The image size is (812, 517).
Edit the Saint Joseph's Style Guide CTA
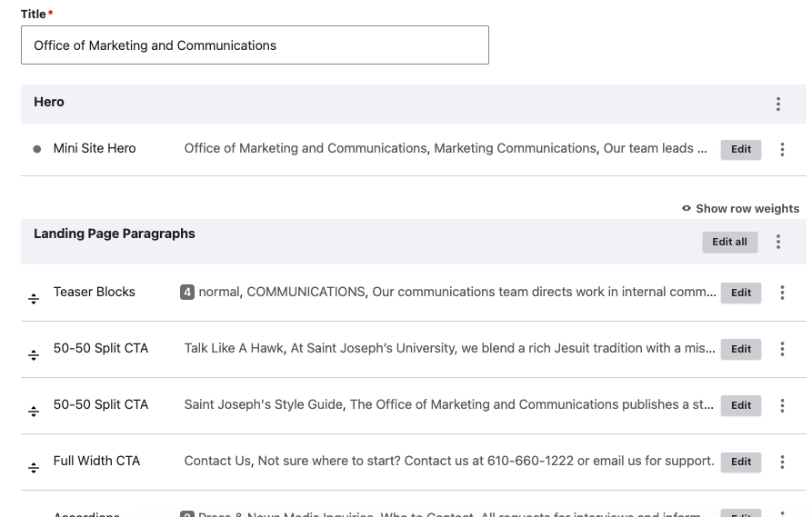[x=740, y=405]
